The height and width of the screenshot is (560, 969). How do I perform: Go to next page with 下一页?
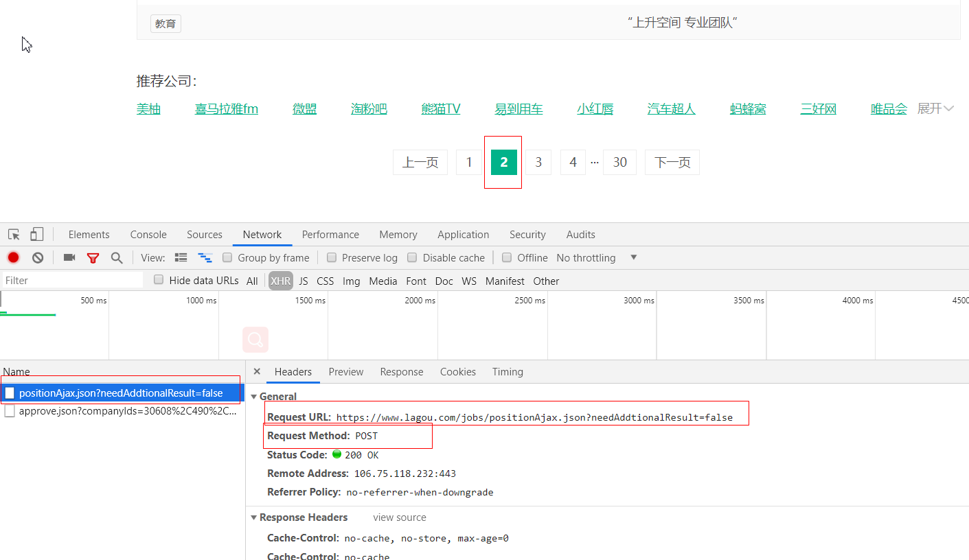coord(672,163)
